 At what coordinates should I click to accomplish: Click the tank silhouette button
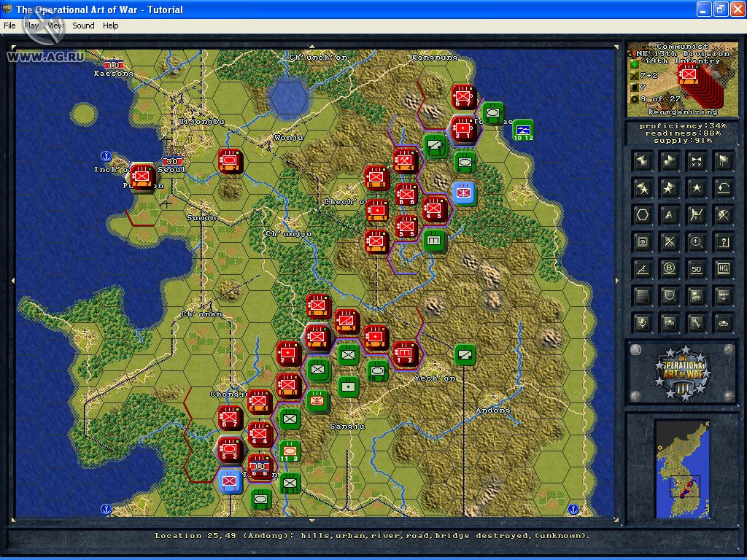point(723,323)
